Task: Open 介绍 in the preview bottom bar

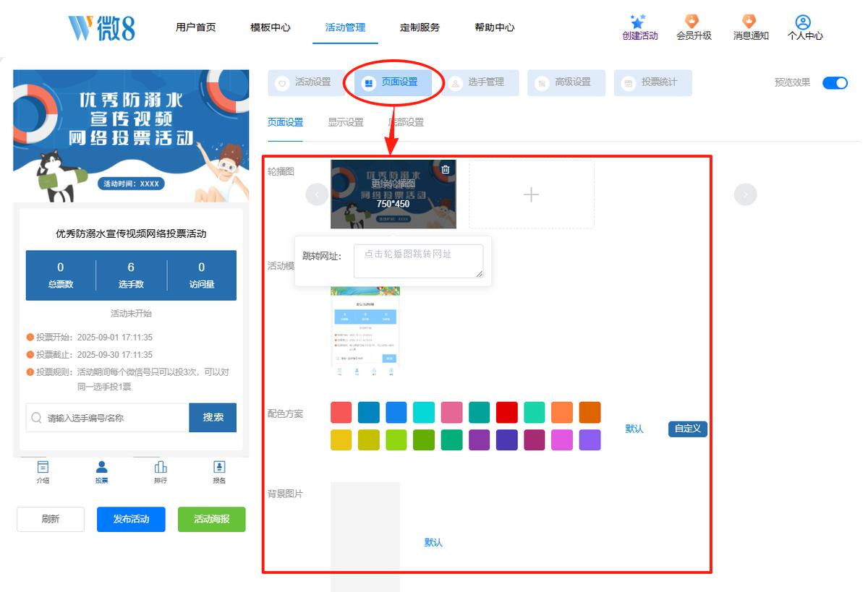Action: point(43,472)
